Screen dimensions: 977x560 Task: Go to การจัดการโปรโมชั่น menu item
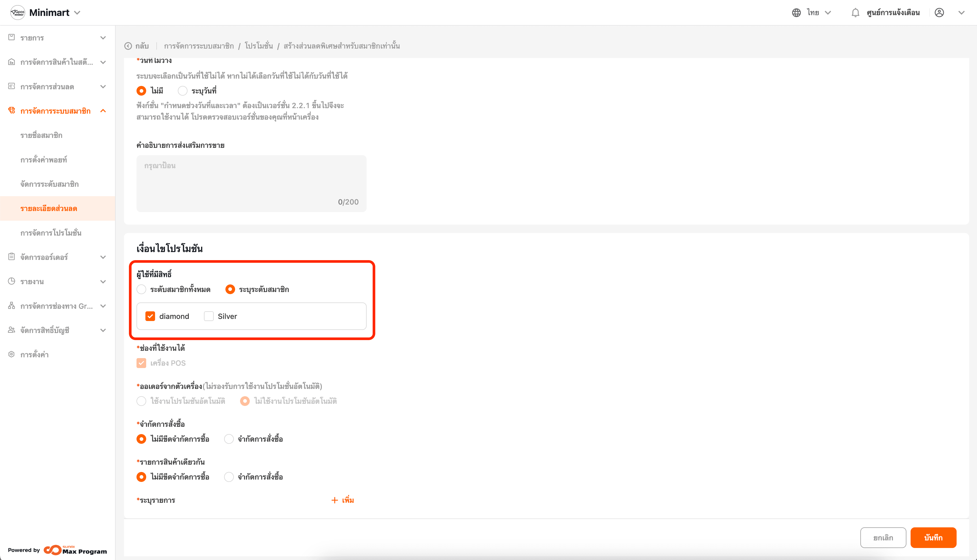click(51, 233)
